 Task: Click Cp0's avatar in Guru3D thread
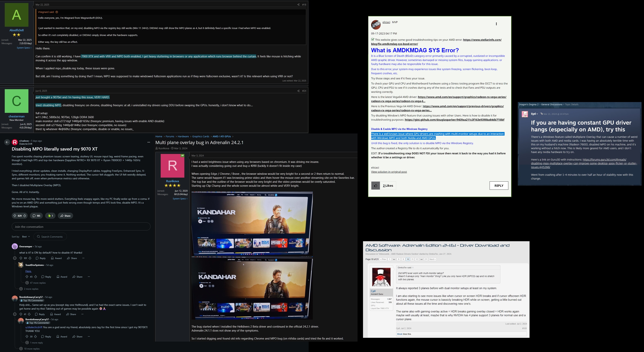click(x=381, y=277)
